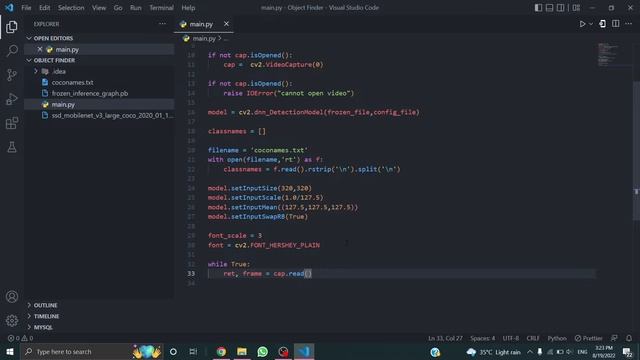This screenshot has height=360, width=640.
Task: Open Source Control view
Action: pos(12,75)
